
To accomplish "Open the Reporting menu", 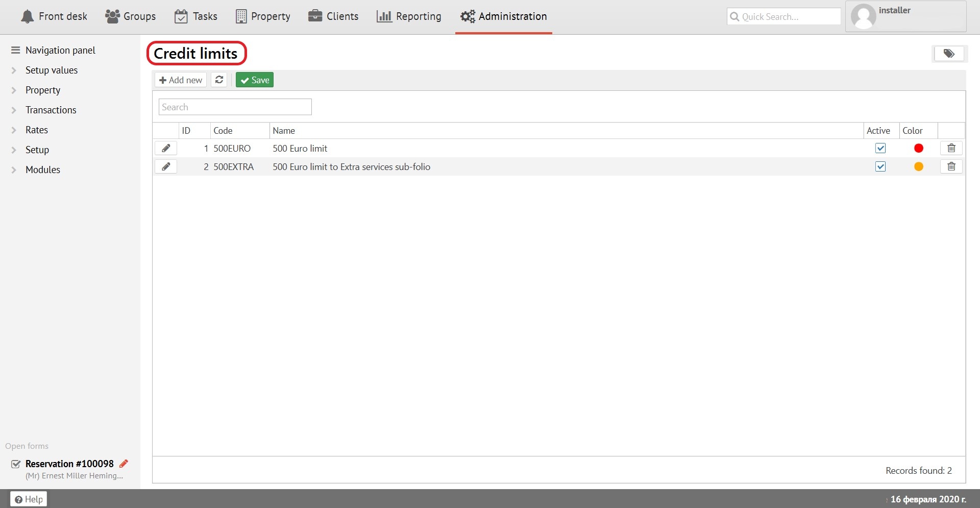I will [409, 16].
